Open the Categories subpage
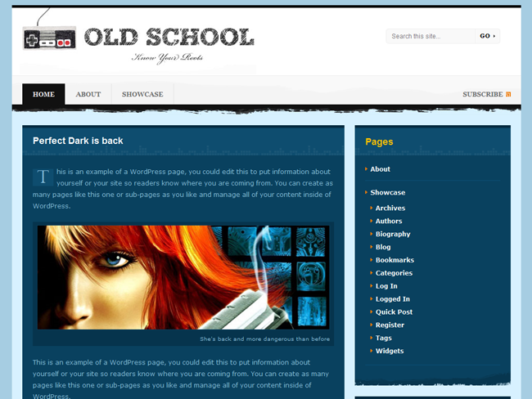Viewport: 532px width, 399px height. (x=394, y=273)
